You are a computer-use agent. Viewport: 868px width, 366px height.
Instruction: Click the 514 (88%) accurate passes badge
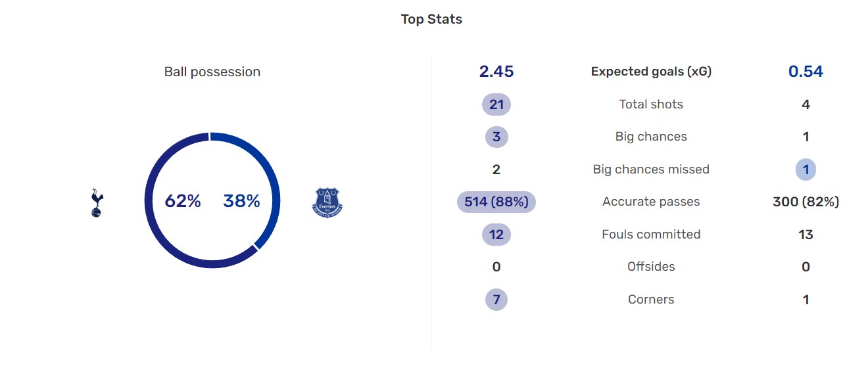[496, 202]
